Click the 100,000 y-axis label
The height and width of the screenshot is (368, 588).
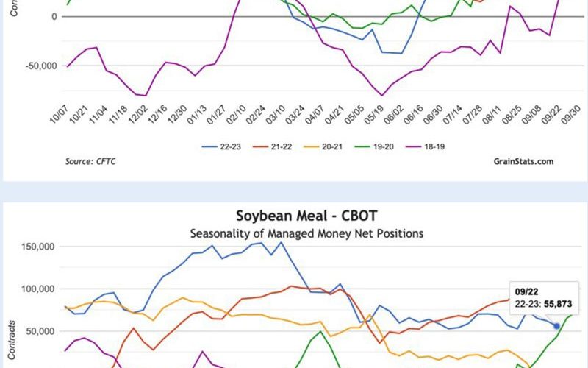38,289
